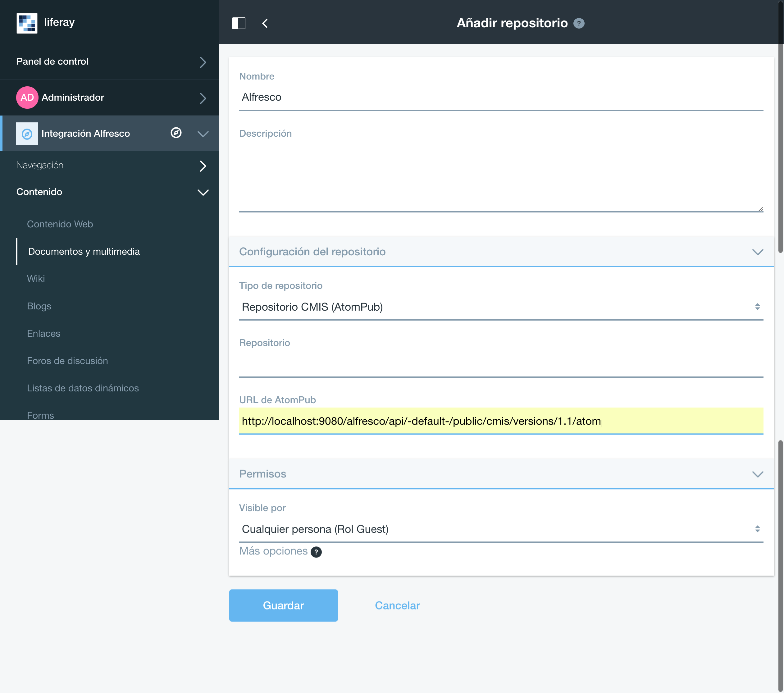The image size is (784, 693).
Task: Expand the Navegación section
Action: click(203, 166)
